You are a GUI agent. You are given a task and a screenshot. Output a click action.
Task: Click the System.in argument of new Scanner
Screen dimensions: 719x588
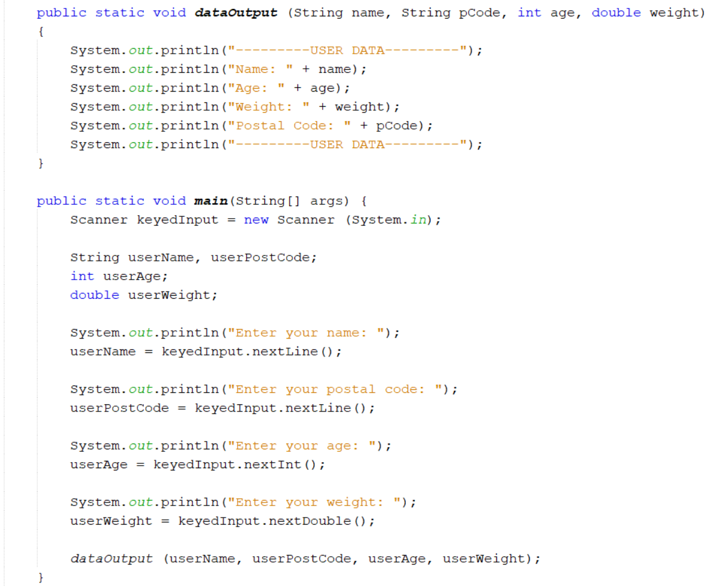(388, 220)
